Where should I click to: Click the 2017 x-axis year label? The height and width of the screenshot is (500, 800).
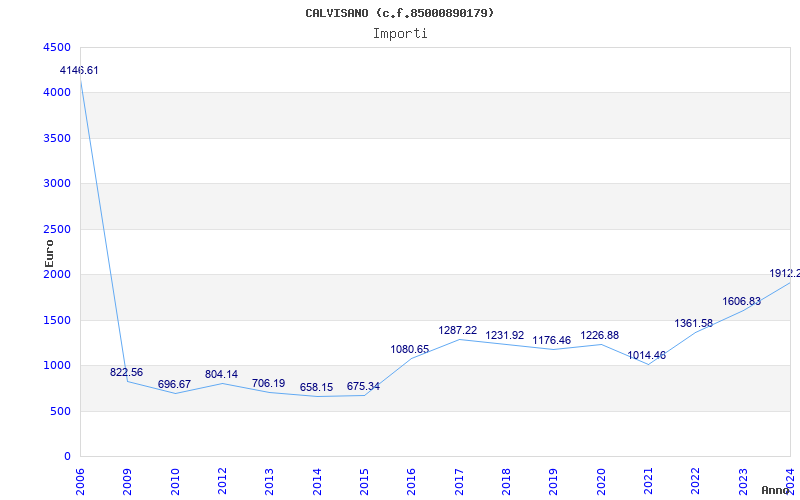click(459, 481)
